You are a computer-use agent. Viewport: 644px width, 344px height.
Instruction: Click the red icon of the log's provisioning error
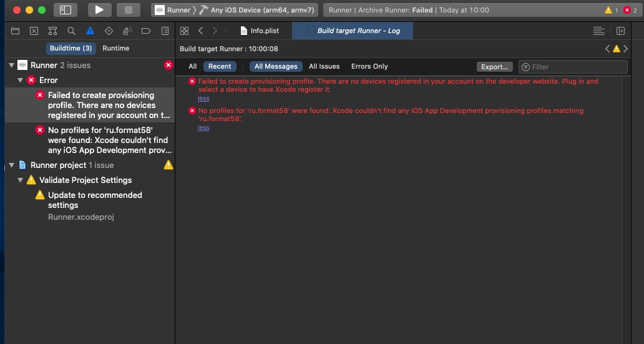pos(192,81)
